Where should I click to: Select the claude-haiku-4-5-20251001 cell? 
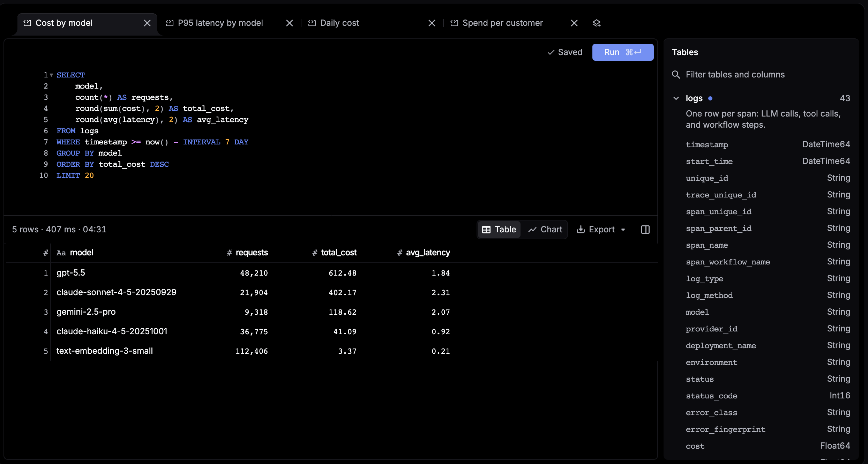pyautogui.click(x=112, y=331)
